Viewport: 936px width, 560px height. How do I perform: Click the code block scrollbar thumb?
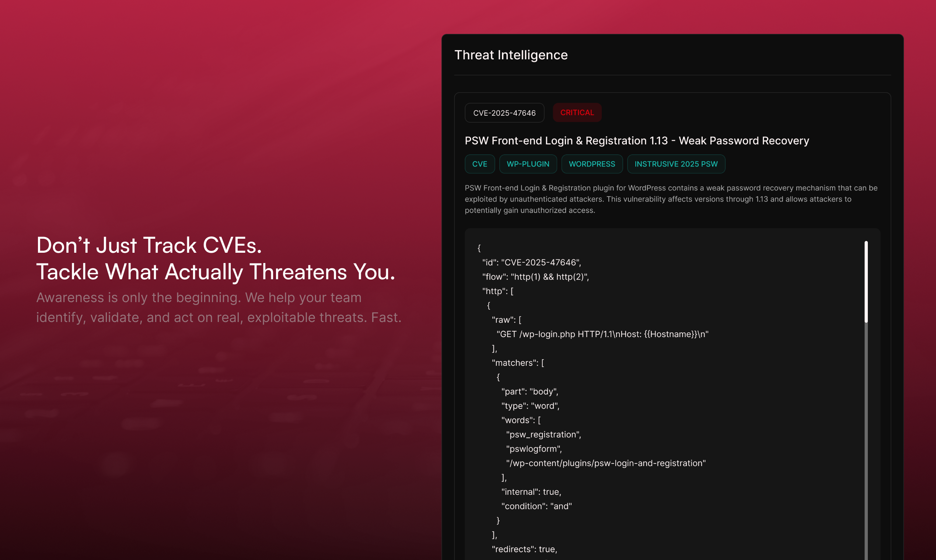(x=866, y=282)
